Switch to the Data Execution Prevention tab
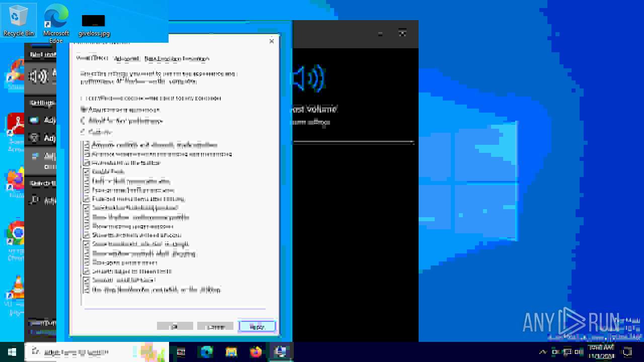Image resolution: width=644 pixels, height=362 pixels. (177, 58)
